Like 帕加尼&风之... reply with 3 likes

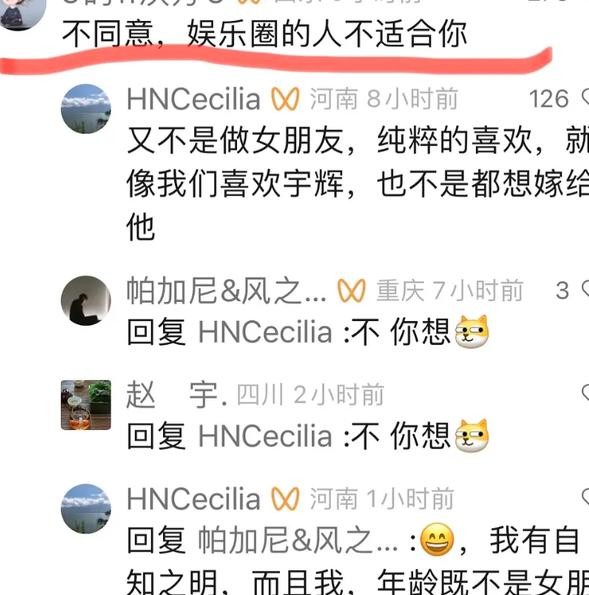585,291
